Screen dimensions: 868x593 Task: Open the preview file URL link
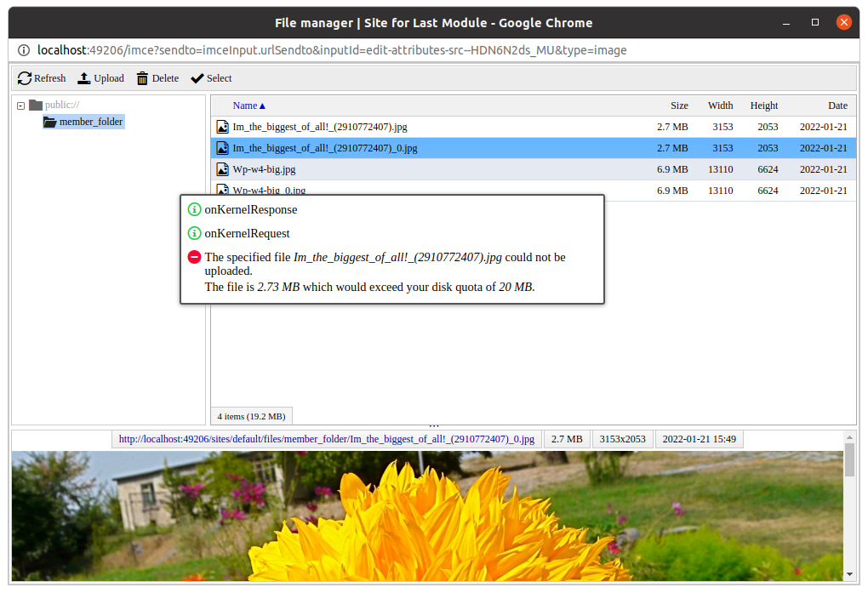[326, 439]
